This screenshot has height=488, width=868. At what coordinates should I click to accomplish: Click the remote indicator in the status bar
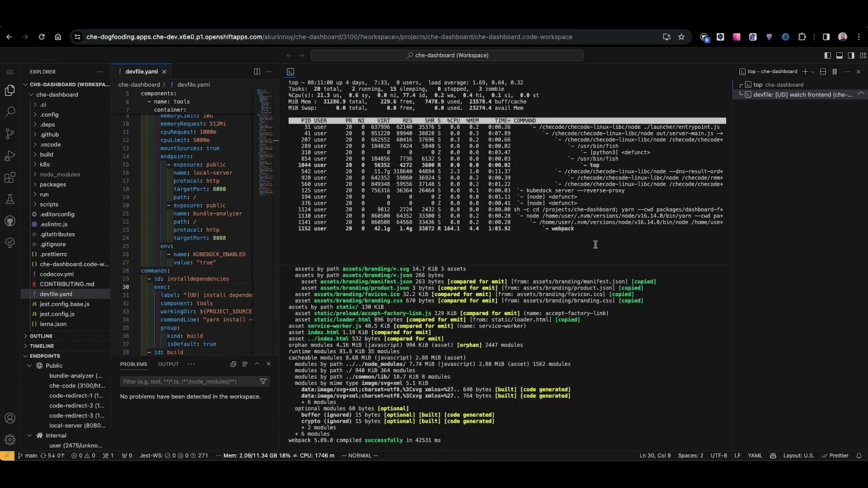point(7,455)
